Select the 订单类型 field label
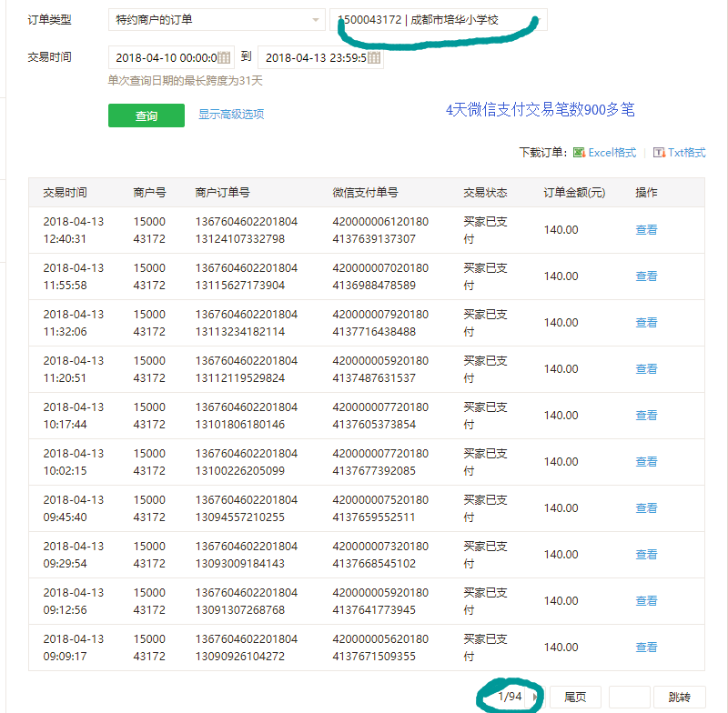 tap(49, 19)
